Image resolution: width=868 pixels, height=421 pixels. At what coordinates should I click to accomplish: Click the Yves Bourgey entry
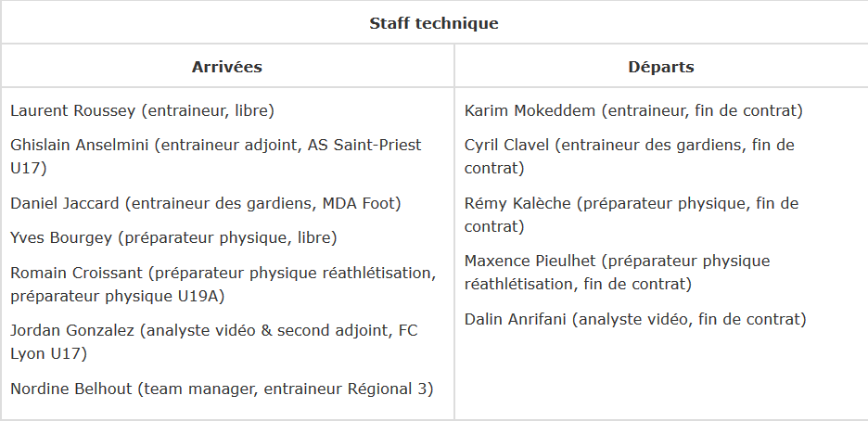click(x=173, y=237)
